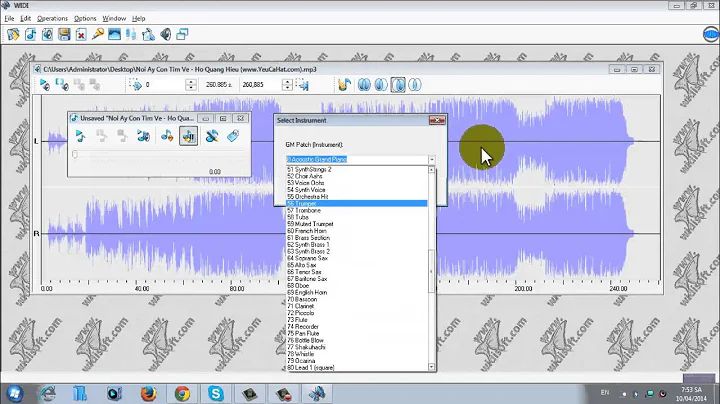
Task: Click the instrument list scroll-down arrow
Action: (x=431, y=367)
